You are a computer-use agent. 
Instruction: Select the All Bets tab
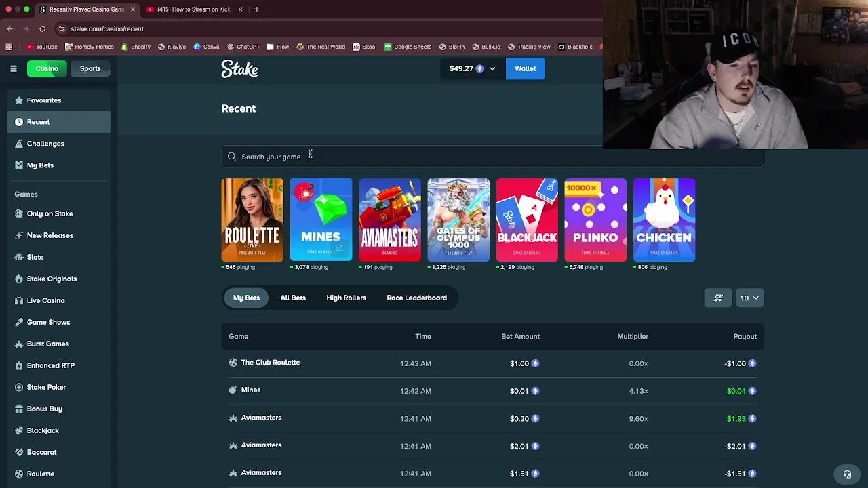tap(293, 298)
